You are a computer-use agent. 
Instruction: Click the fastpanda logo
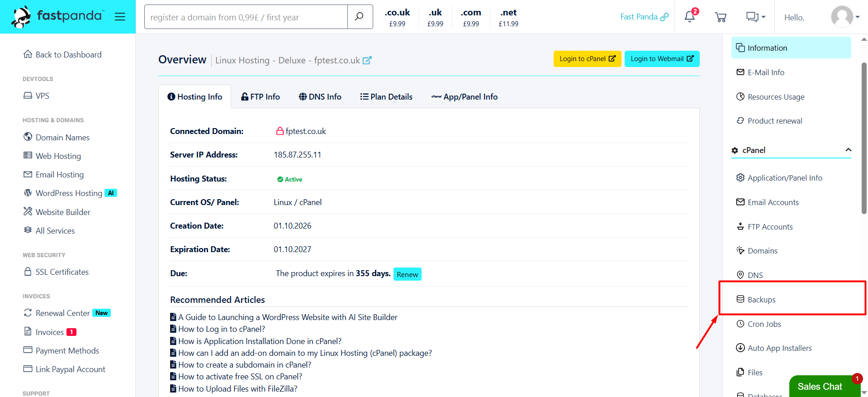(x=58, y=17)
